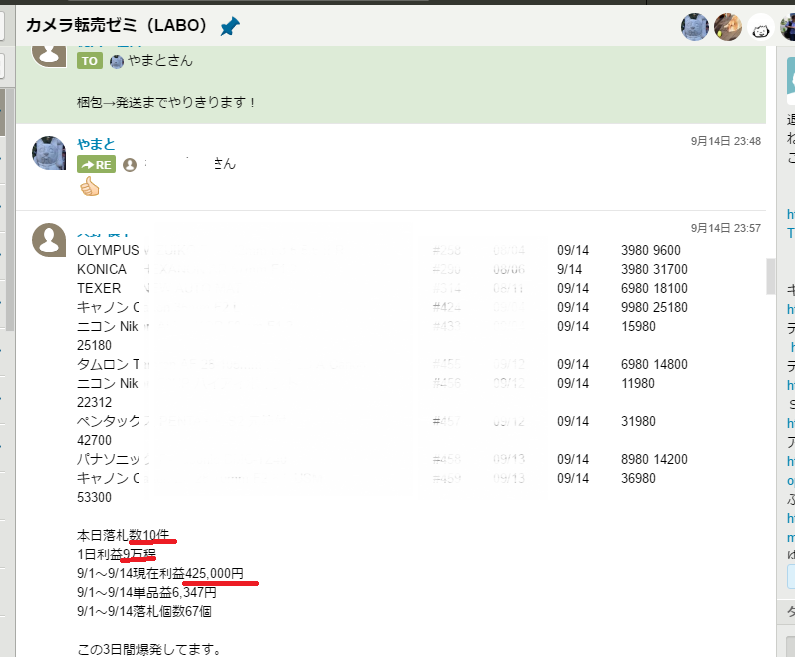The width and height of the screenshot is (795, 657).
Task: Click the thumbs-up emoji in やまと's message
Action: tap(90, 186)
